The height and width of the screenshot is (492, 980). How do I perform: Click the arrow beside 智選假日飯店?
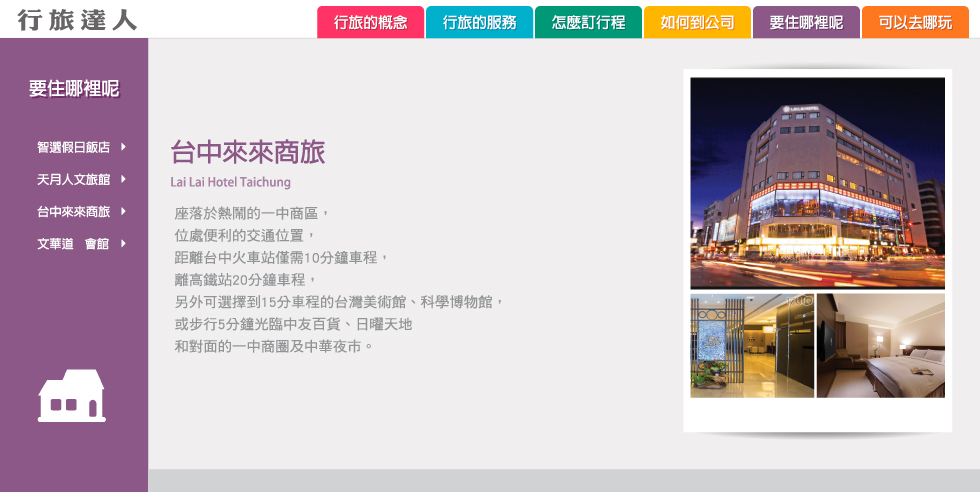pyautogui.click(x=123, y=147)
